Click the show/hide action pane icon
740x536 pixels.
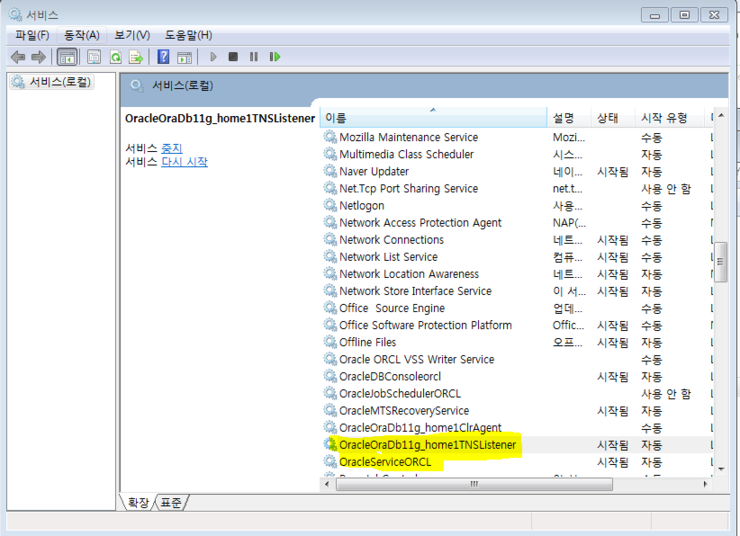[x=185, y=57]
